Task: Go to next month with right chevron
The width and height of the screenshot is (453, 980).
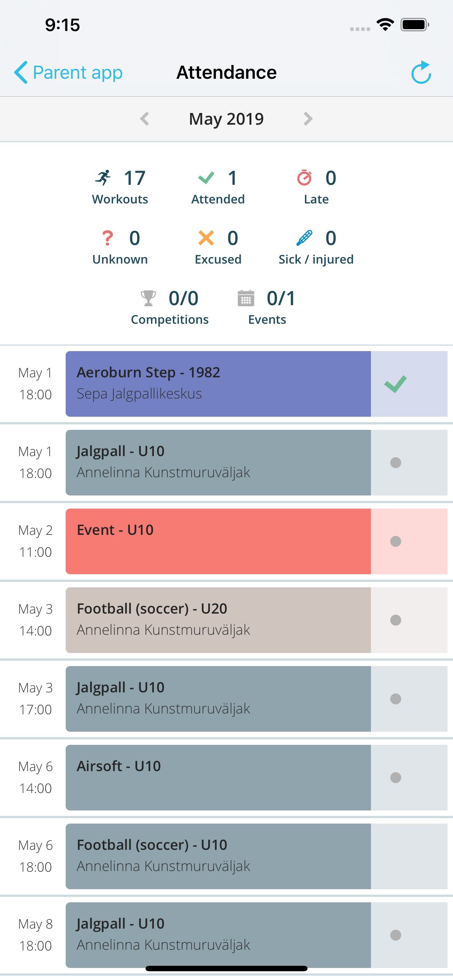Action: click(x=308, y=119)
